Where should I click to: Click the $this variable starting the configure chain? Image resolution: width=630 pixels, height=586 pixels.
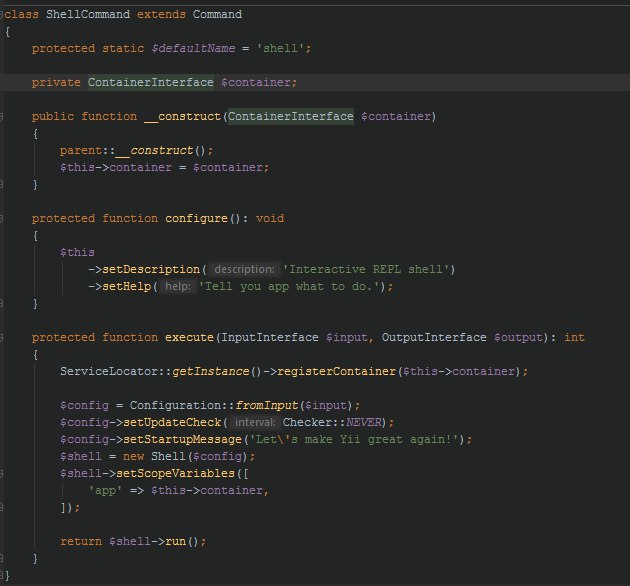pyautogui.click(x=77, y=253)
